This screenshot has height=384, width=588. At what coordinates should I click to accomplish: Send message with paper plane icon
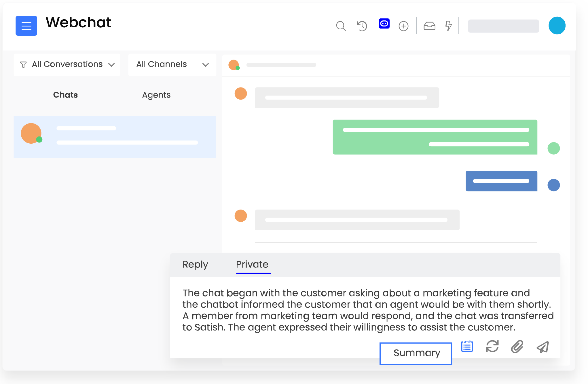pos(543,347)
